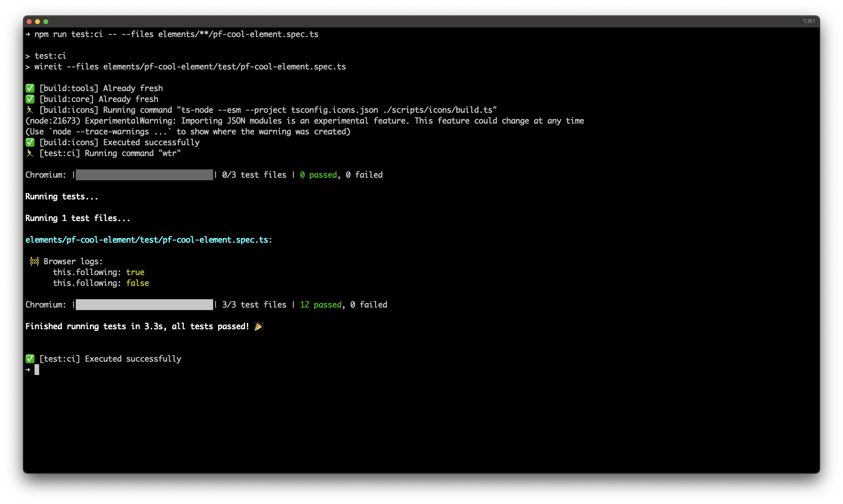Click the runner emoji beside [build:icons] Running command

pyautogui.click(x=30, y=110)
